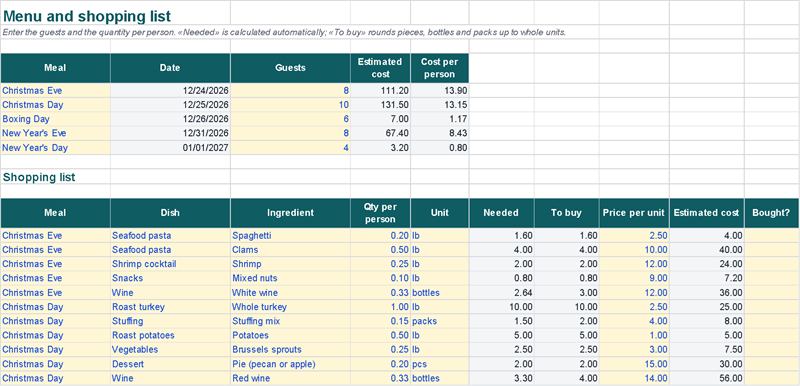Click the Boxing Day meal cell
Viewport: 800px width, 386px height.
click(55, 119)
